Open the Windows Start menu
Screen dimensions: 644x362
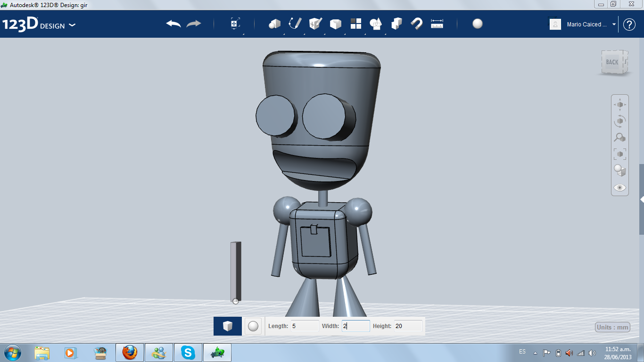click(13, 353)
